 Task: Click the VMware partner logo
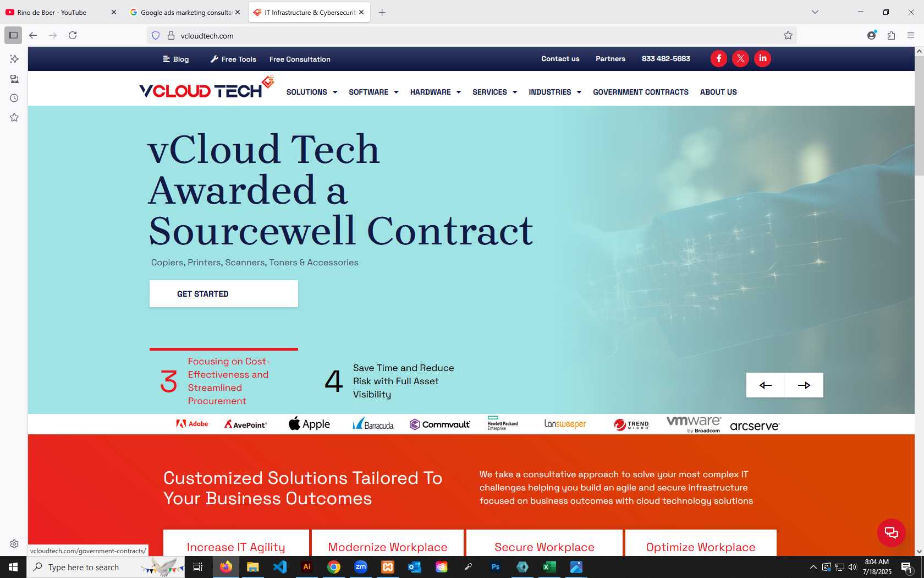694,424
